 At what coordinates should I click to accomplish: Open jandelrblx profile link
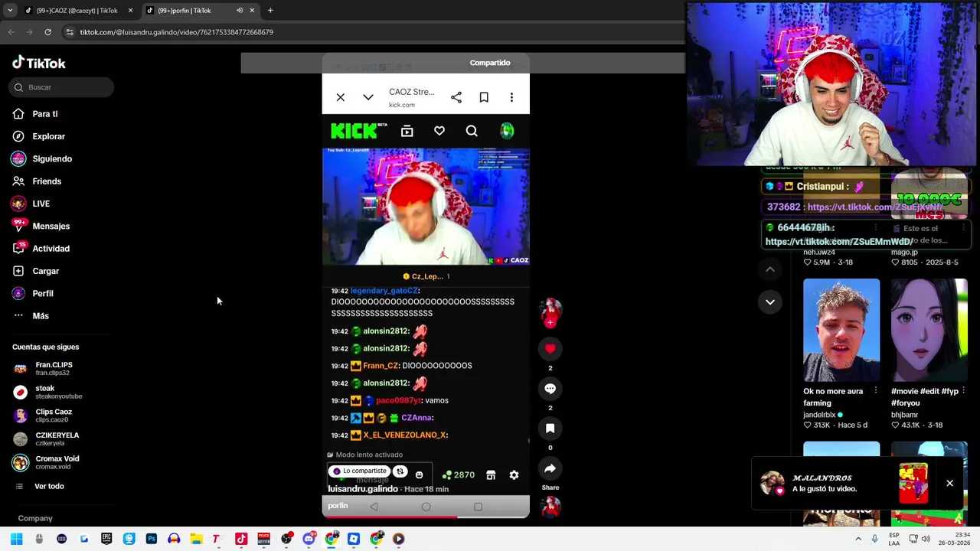click(819, 415)
